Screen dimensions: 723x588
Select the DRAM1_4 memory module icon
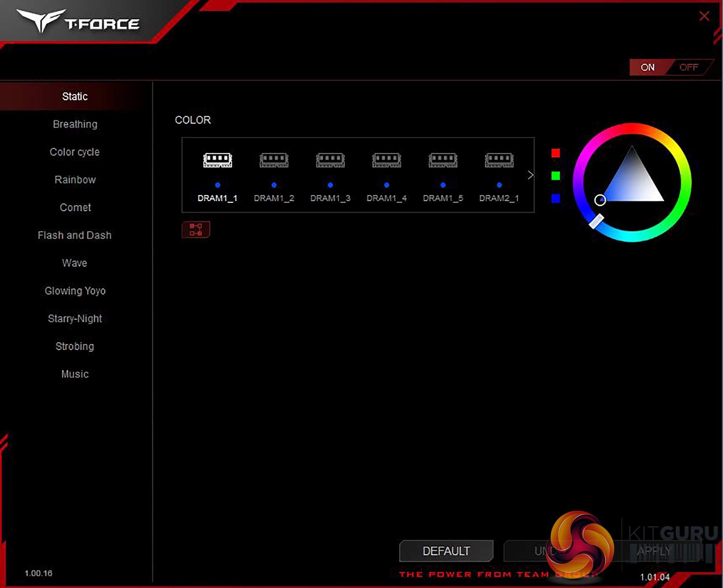387,160
